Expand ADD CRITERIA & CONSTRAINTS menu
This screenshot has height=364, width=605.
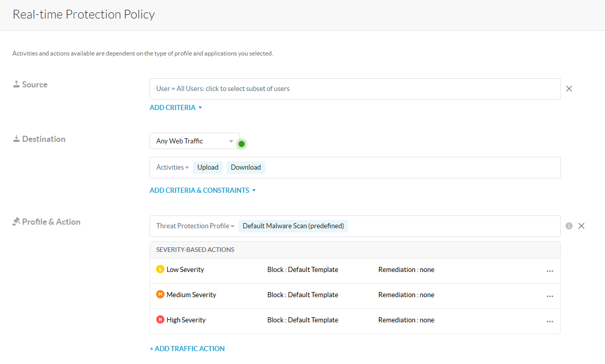[203, 190]
